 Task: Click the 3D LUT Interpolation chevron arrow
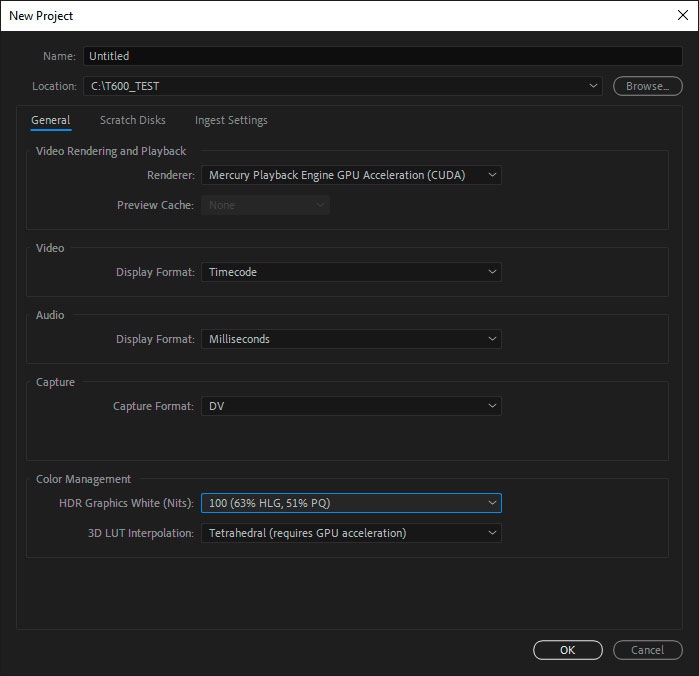(492, 533)
